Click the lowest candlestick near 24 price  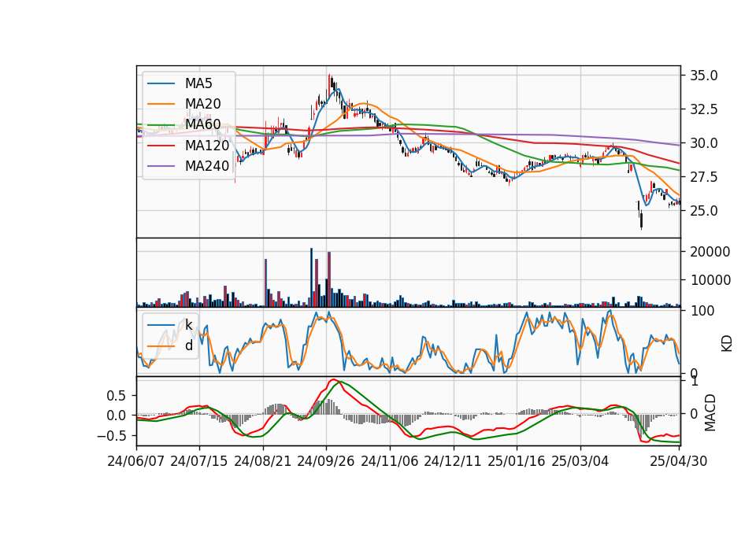(x=641, y=220)
